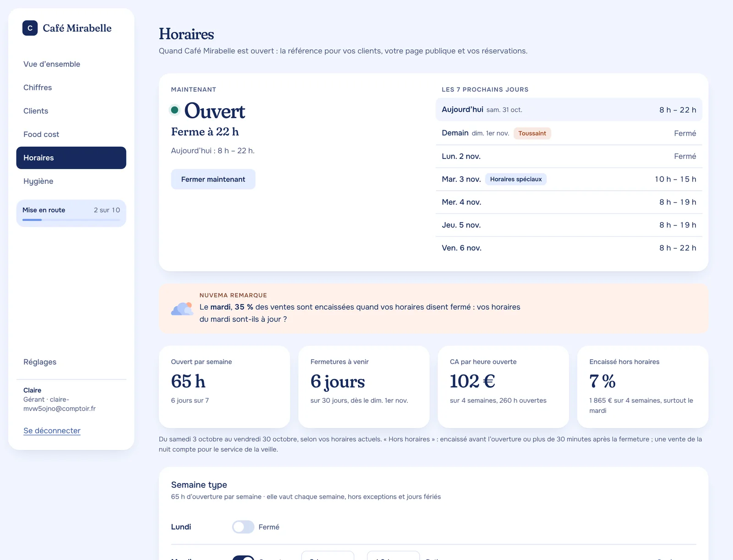
Task: Click the "10 h – 15 h" hours value
Action: click(675, 179)
